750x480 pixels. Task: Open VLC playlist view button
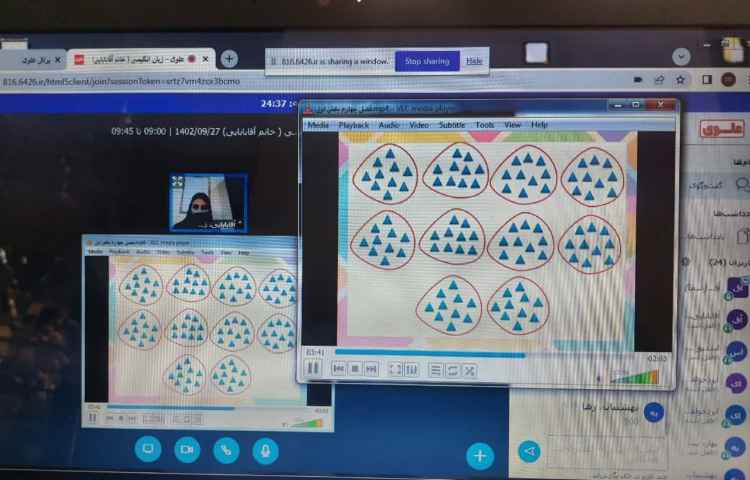436,370
